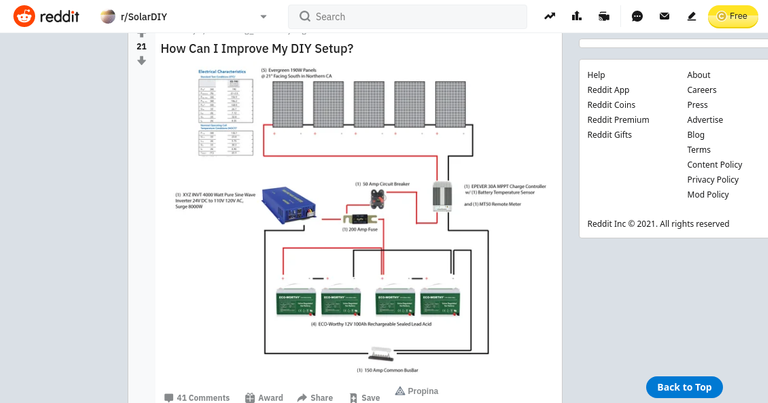
Task: Focus the Search input field
Action: [408, 17]
